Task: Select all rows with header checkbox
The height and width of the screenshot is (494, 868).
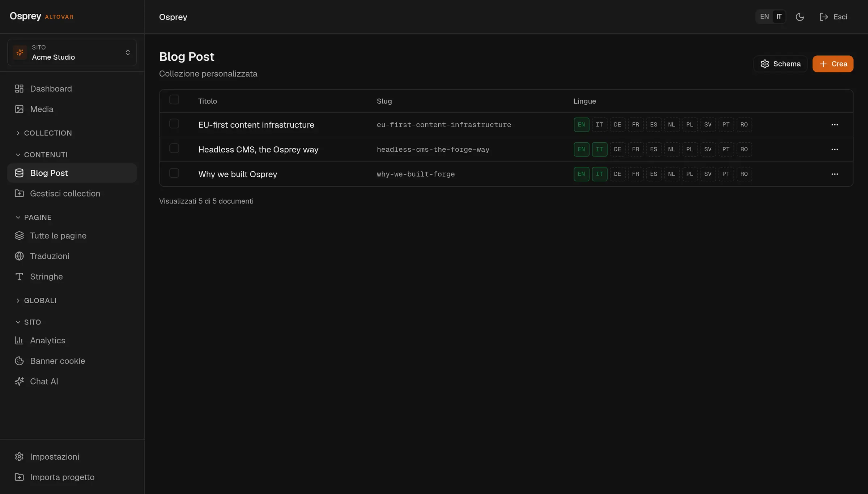Action: 174,99
